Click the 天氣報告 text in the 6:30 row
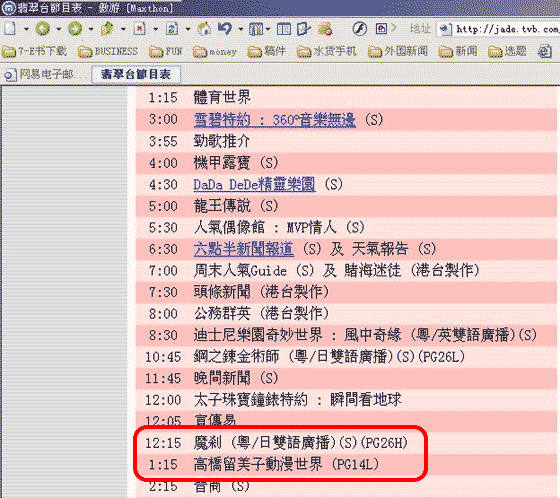Viewport: 560px width, 498px height. (380, 249)
